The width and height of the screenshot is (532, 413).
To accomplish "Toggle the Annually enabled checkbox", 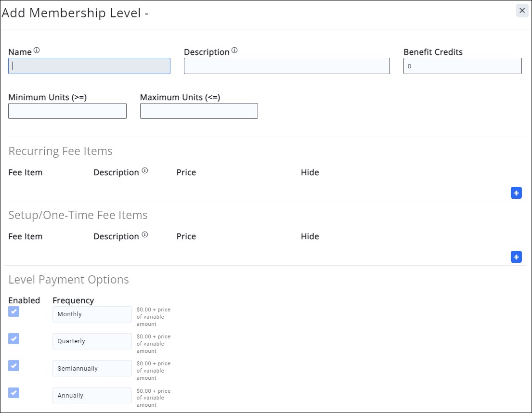I will (14, 393).
